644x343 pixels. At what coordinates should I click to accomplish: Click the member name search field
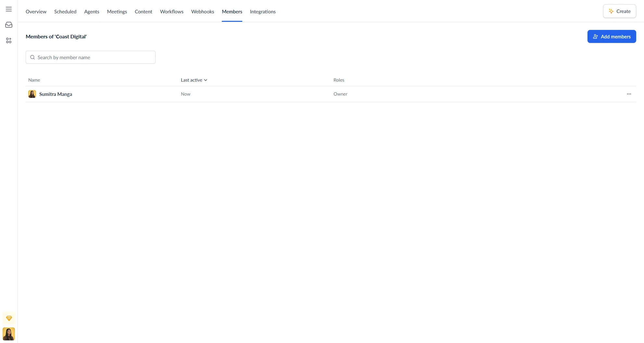pyautogui.click(x=90, y=57)
